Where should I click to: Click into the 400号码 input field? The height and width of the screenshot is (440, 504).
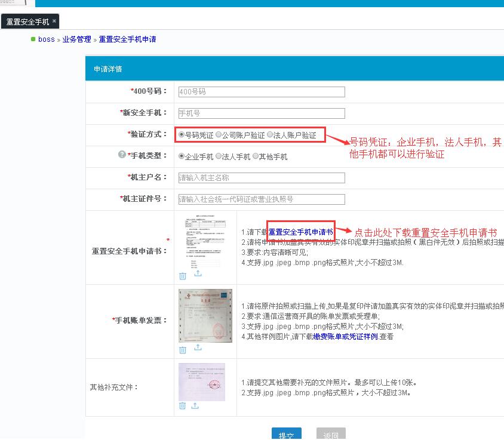[261, 92]
